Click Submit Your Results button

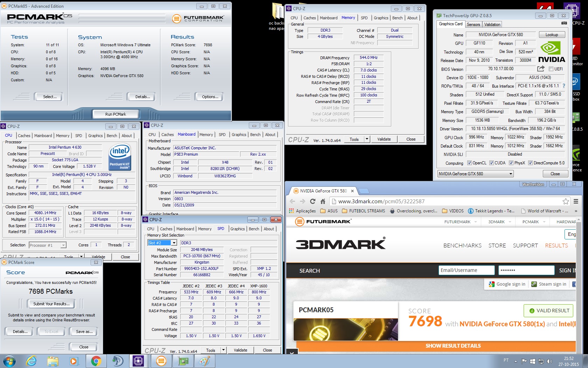(51, 304)
